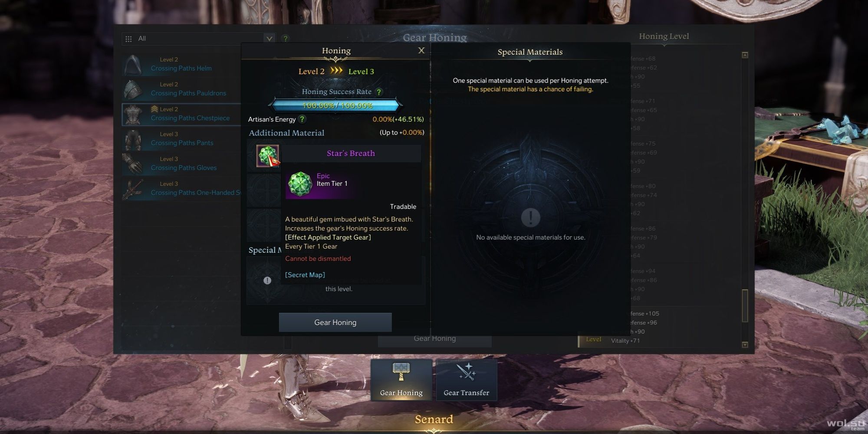
Task: Pick the Crossing Paths Gloves icon
Action: pyautogui.click(x=132, y=164)
